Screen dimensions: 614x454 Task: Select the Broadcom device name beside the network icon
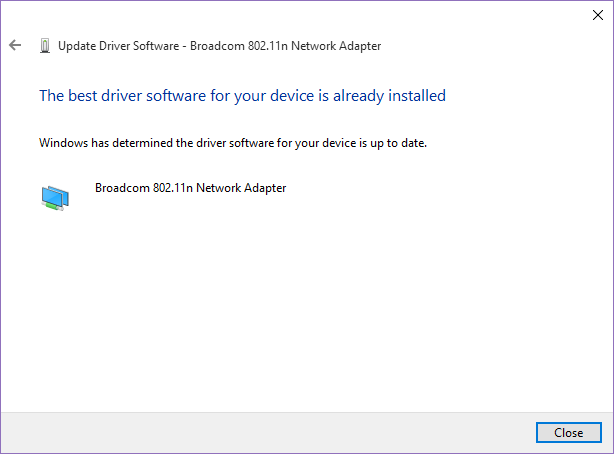pos(191,188)
